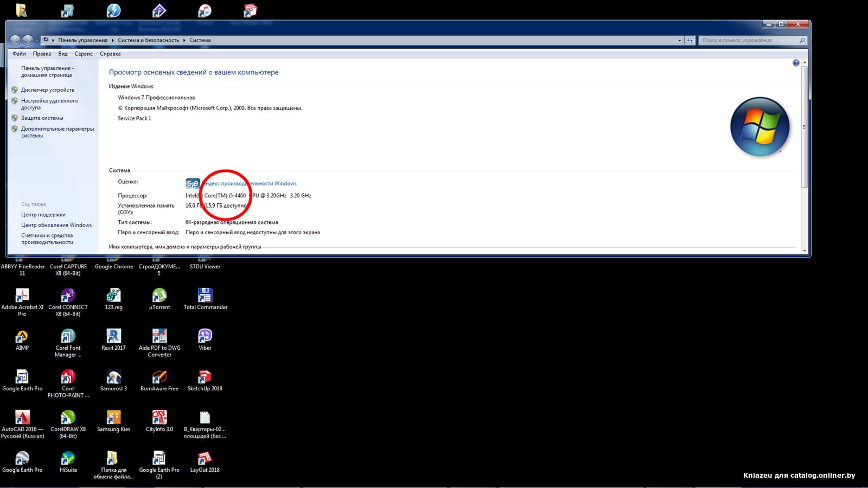Open Aide PDF to DWG Converter
This screenshot has width=868, height=488.
[159, 343]
